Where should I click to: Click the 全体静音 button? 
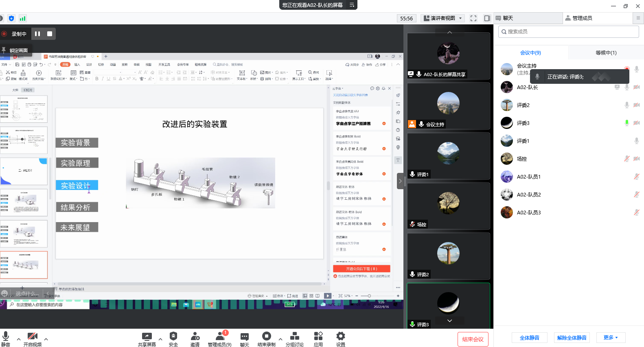[529, 338]
